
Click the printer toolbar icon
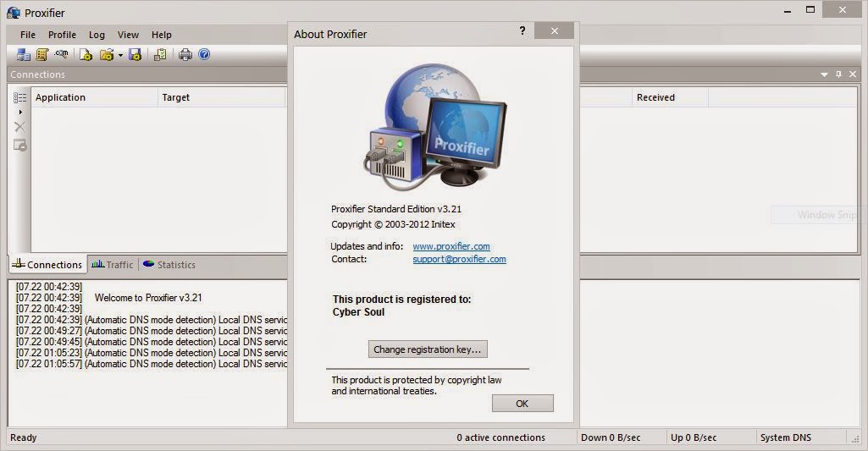[185, 54]
